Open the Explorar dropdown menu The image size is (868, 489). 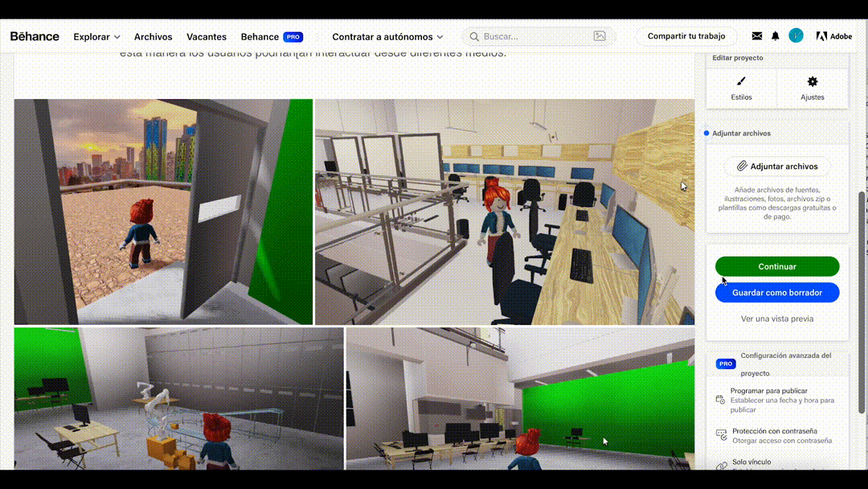(96, 36)
